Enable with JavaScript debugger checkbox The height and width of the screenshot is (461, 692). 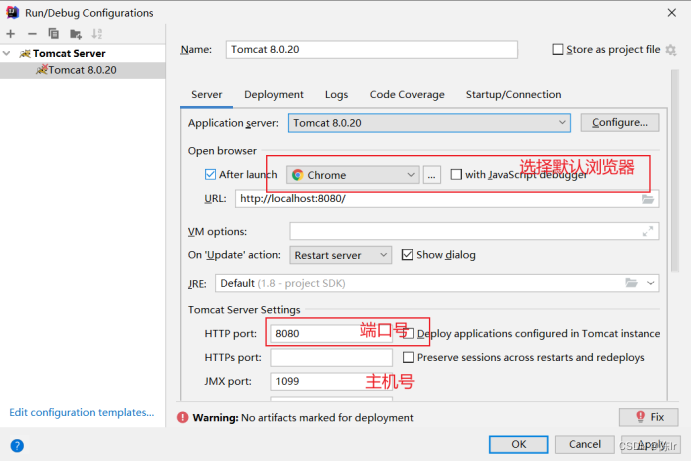(x=456, y=175)
